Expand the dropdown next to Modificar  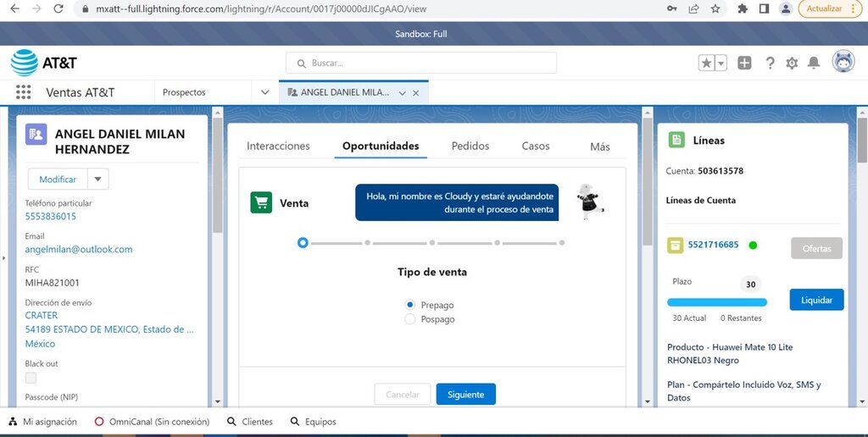coord(98,180)
